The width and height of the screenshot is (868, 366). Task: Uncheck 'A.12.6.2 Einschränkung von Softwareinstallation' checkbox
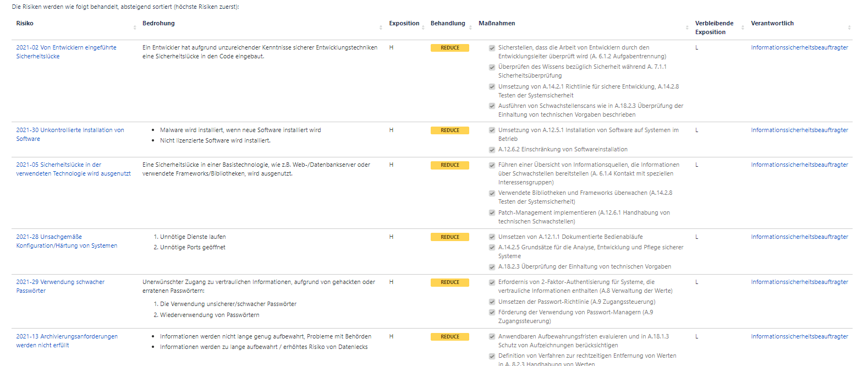492,150
